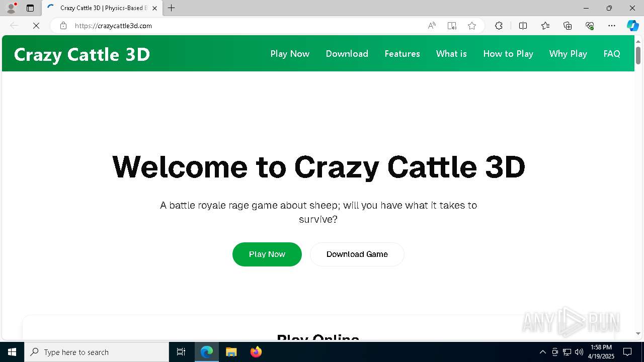
Task: Open a new tab with plus button
Action: pyautogui.click(x=172, y=8)
